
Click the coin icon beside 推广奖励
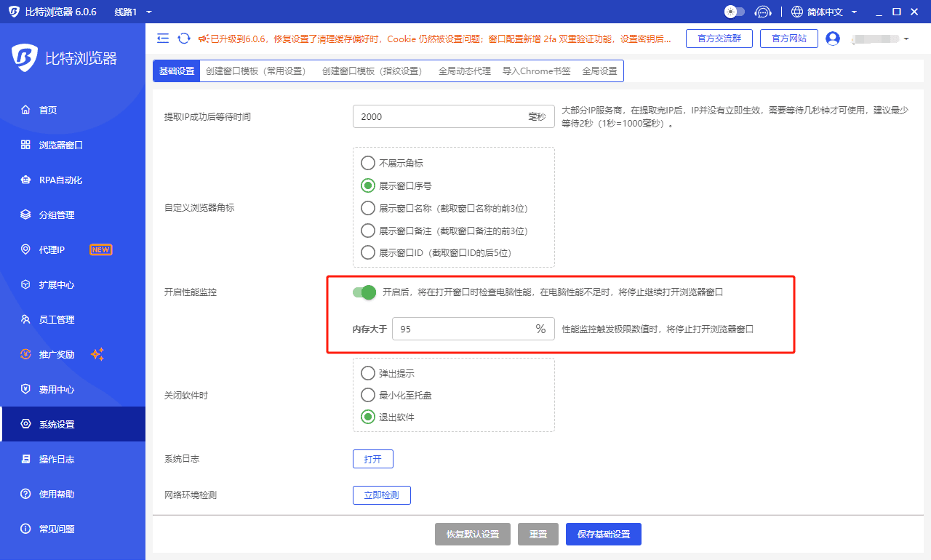[25, 354]
